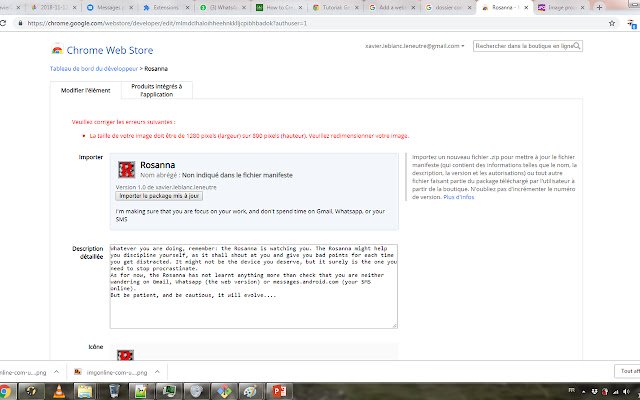The height and width of the screenshot is (400, 640).
Task: Open the Plus d'infos link
Action: (x=459, y=197)
